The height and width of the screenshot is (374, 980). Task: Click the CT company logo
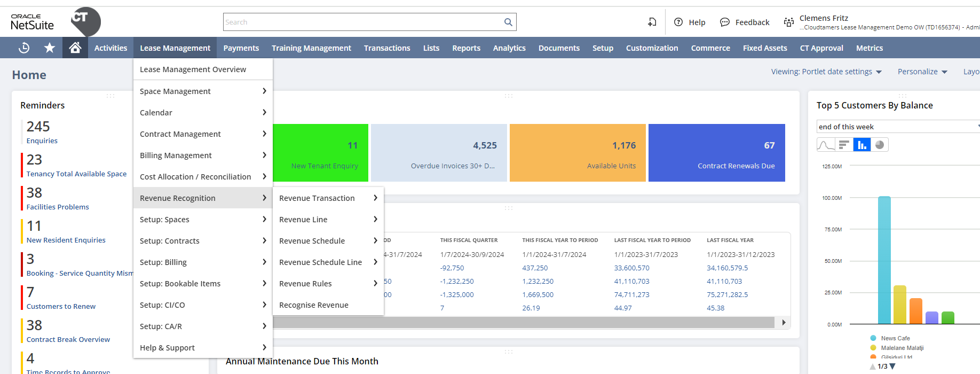pyautogui.click(x=85, y=21)
